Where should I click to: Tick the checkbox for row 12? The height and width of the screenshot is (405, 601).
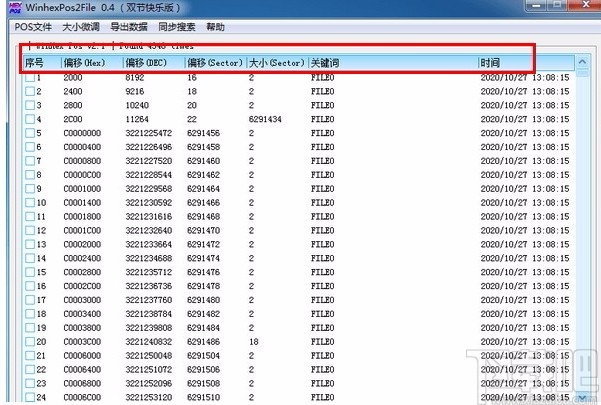coord(30,230)
